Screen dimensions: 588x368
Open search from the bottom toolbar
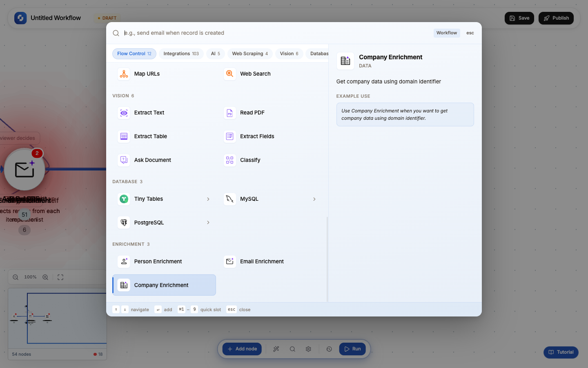pos(292,349)
